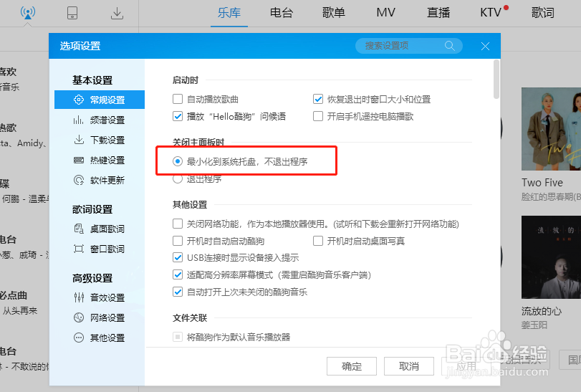This screenshot has height=392, width=581.
Task: Click the globe icon beside 网络设置
Action: 79,317
